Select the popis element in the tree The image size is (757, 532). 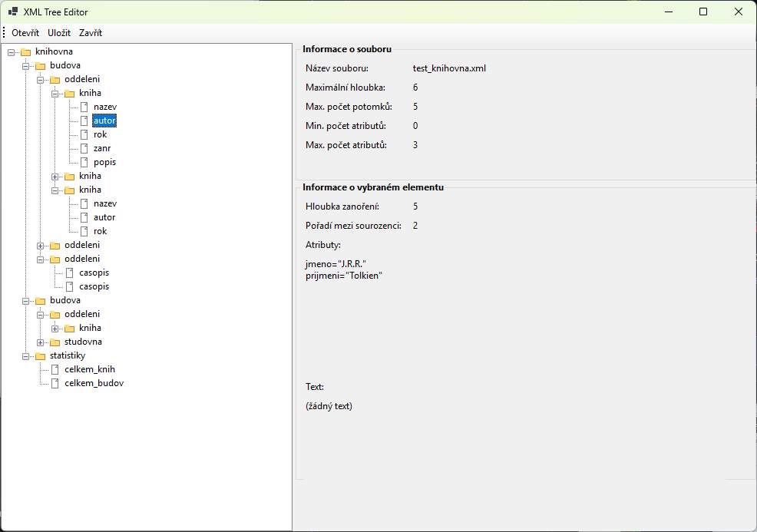pyautogui.click(x=104, y=162)
